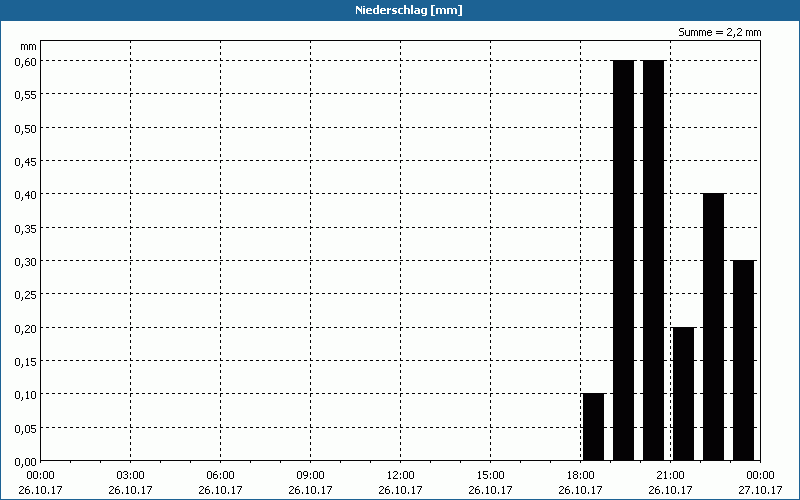
Task: Click the 15:00 time axis label
Action: pyautogui.click(x=490, y=475)
